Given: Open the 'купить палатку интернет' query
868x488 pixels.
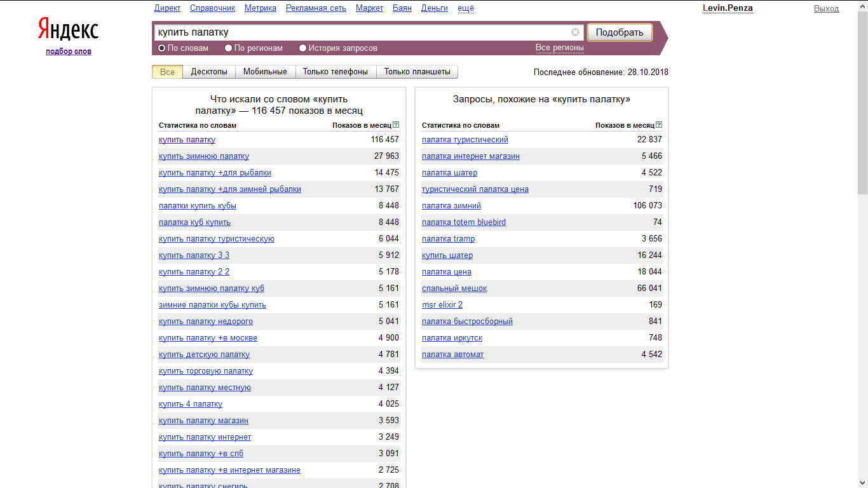Looking at the screenshot, I should [x=205, y=437].
